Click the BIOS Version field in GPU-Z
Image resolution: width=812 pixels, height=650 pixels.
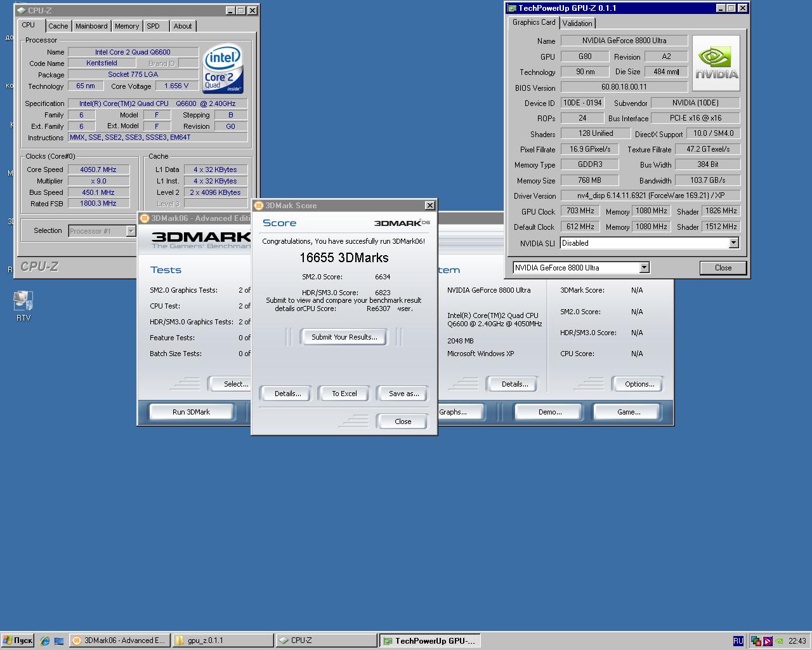tap(624, 87)
